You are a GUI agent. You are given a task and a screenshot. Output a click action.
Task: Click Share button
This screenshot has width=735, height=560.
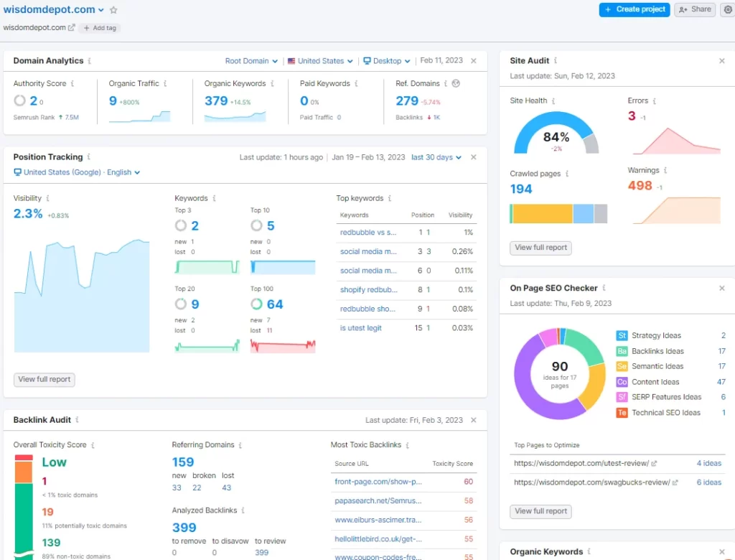coord(695,9)
